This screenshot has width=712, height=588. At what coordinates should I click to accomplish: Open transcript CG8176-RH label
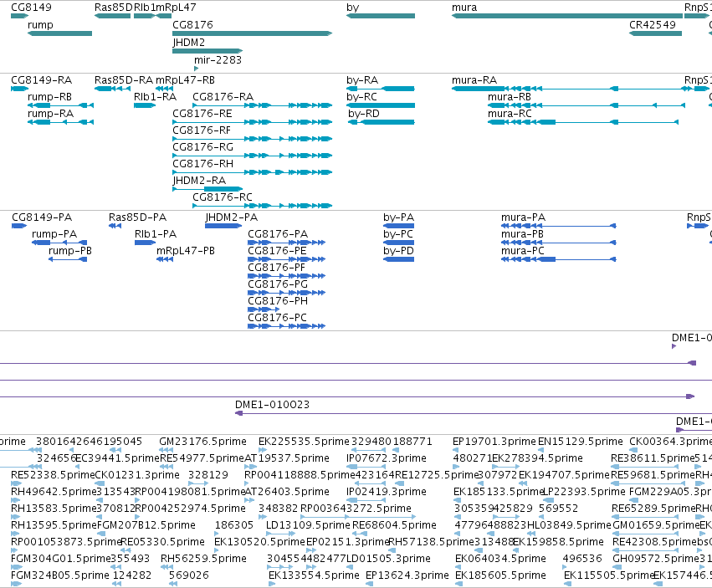point(202,164)
